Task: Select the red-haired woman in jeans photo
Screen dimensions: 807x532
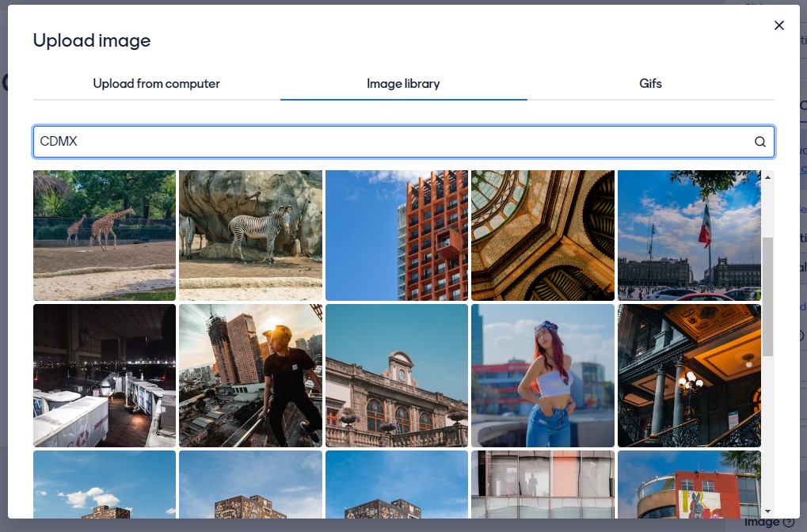Action: [x=542, y=375]
